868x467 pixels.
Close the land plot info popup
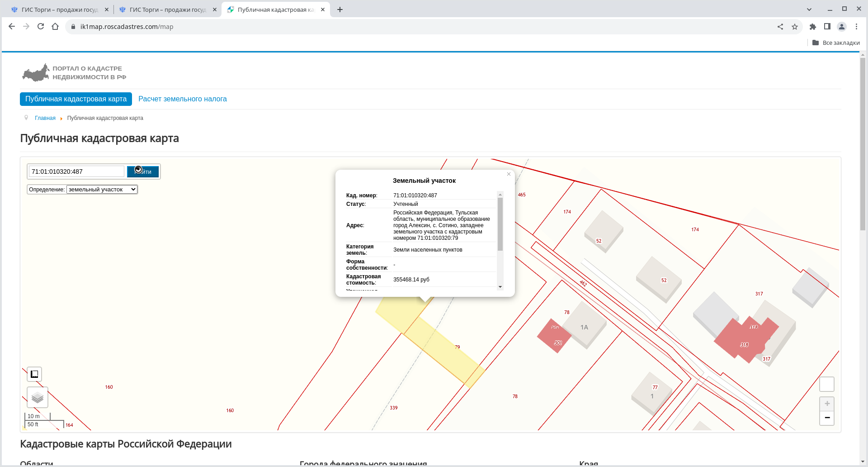509,174
